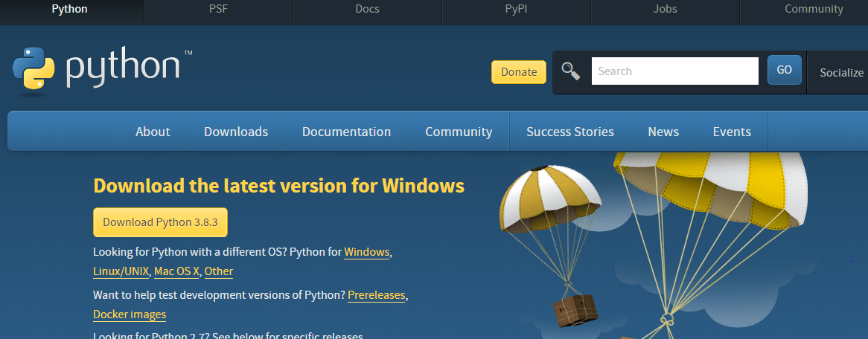Open the Prereleases link
868x339 pixels.
coord(377,295)
